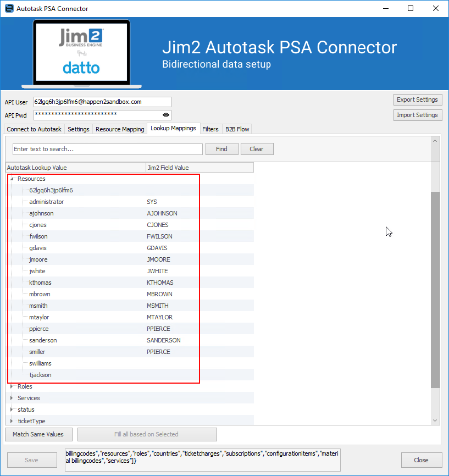Click the Autotask PSA Connector app icon
Image resolution: width=449 pixels, height=476 pixels.
point(9,8)
